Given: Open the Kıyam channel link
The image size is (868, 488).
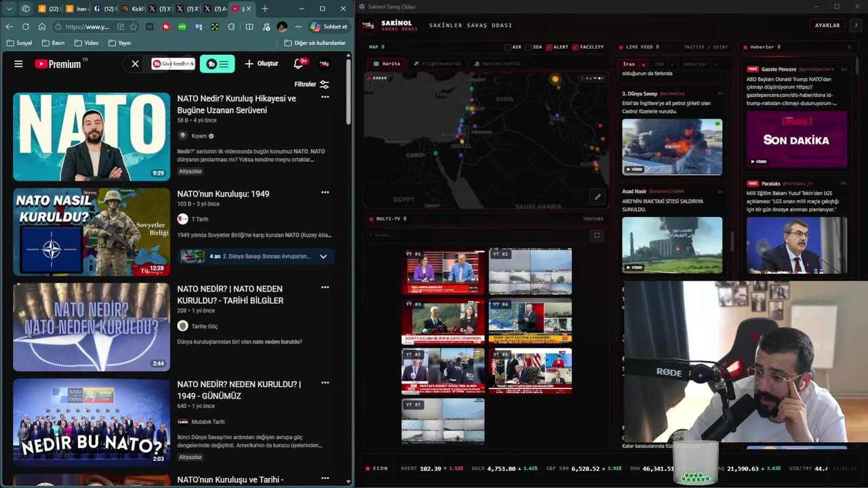Looking at the screenshot, I should (198, 136).
